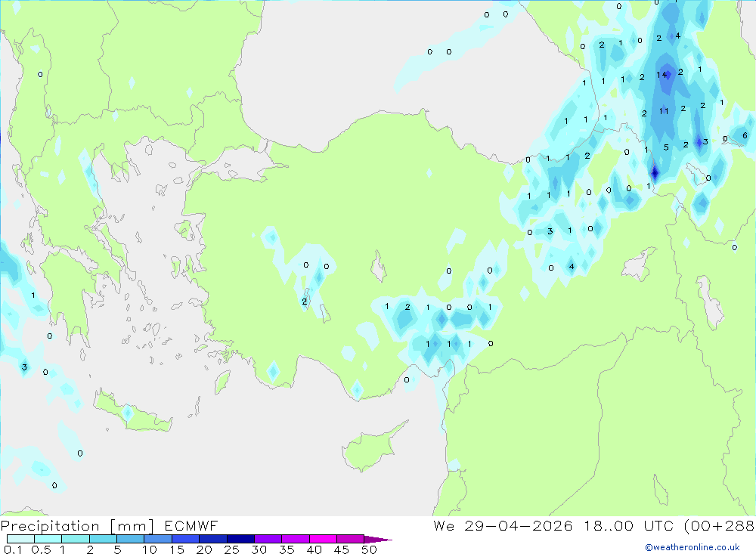
Task: Click the legend label "0.1"
Action: pos(13,549)
